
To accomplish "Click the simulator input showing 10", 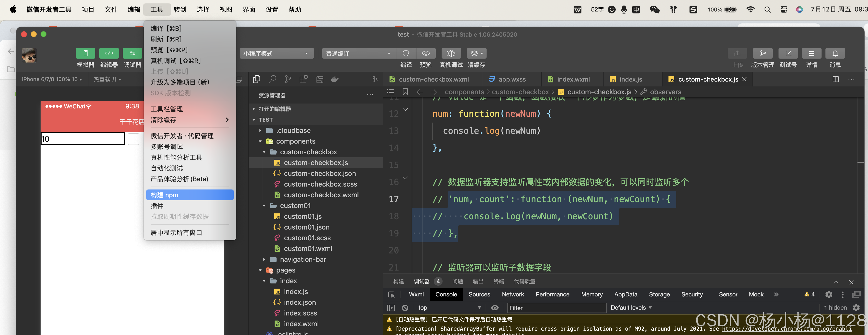I will click(x=83, y=139).
